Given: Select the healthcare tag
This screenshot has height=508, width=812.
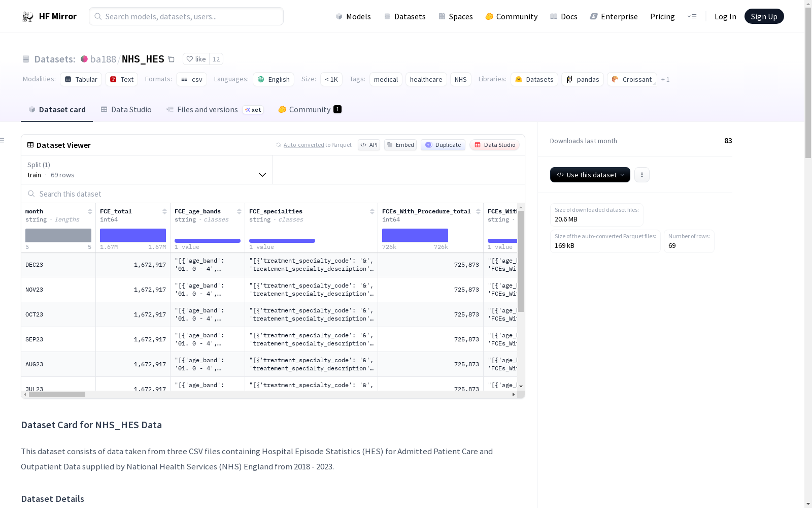Looking at the screenshot, I should pos(426,79).
